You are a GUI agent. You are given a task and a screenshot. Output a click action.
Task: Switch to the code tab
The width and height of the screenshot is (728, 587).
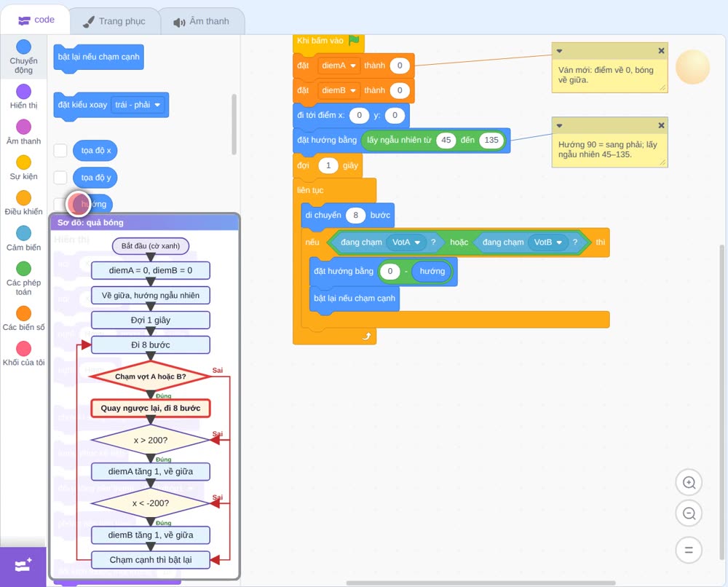coord(36,20)
